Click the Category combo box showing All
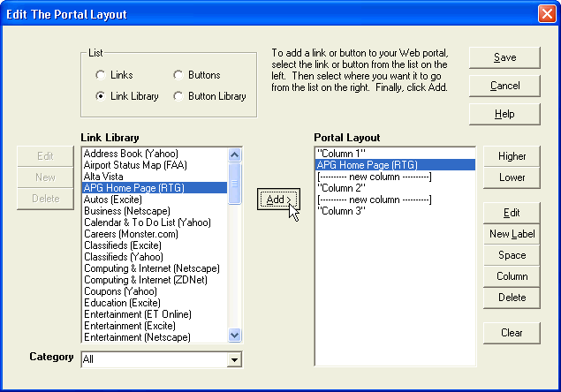This screenshot has height=392, width=561. coord(162,359)
